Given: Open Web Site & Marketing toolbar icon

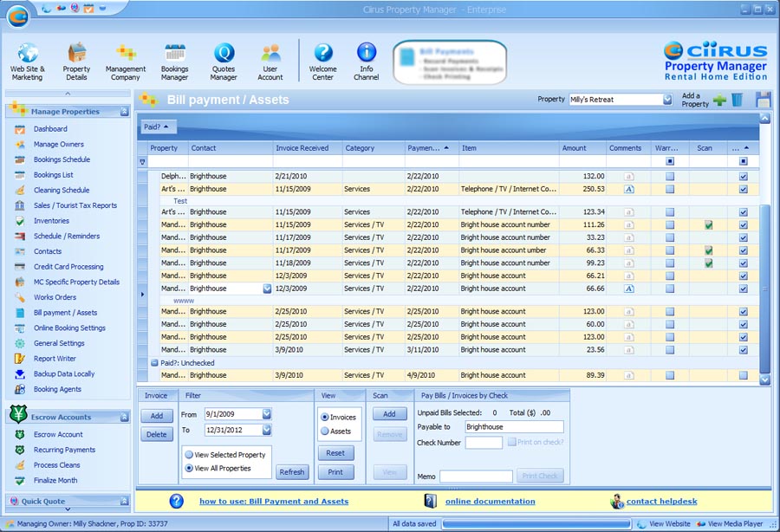Looking at the screenshot, I should tap(28, 62).
